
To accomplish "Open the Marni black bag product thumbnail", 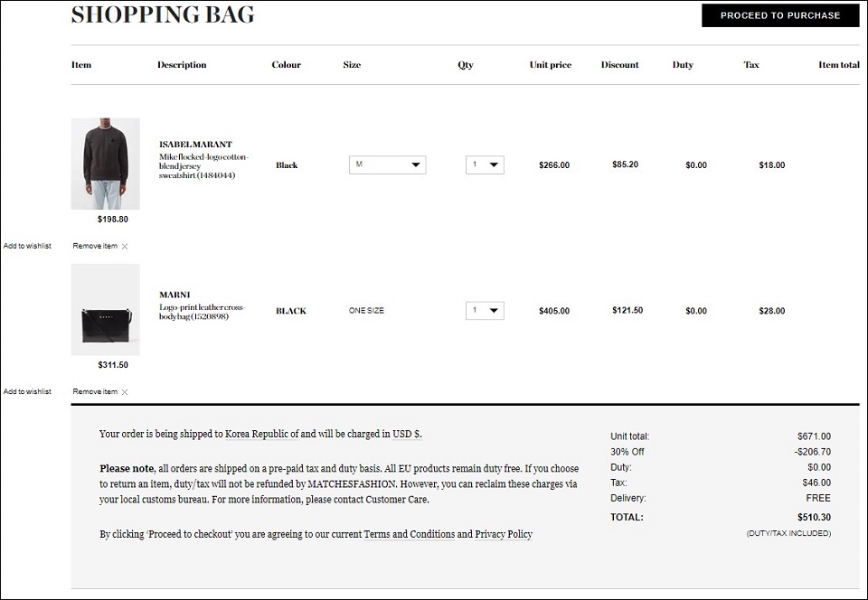I will pyautogui.click(x=105, y=310).
